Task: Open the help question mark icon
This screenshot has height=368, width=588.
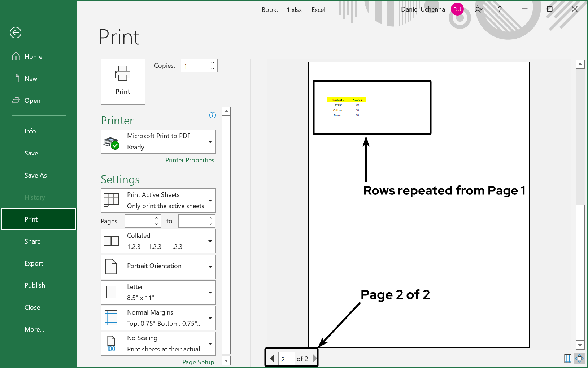Action: pos(500,9)
